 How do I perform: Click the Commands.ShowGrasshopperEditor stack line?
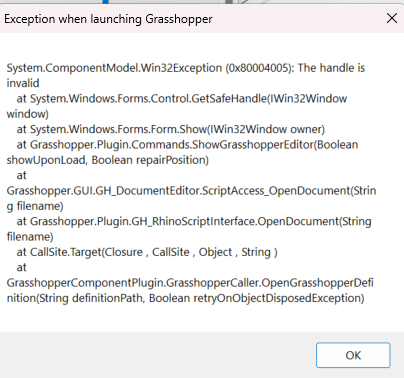pos(188,145)
